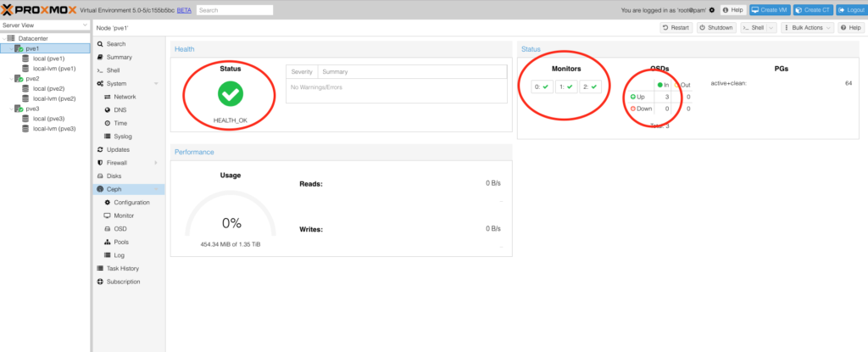868x352 pixels.
Task: Click the Proxmox logo
Action: [39, 9]
